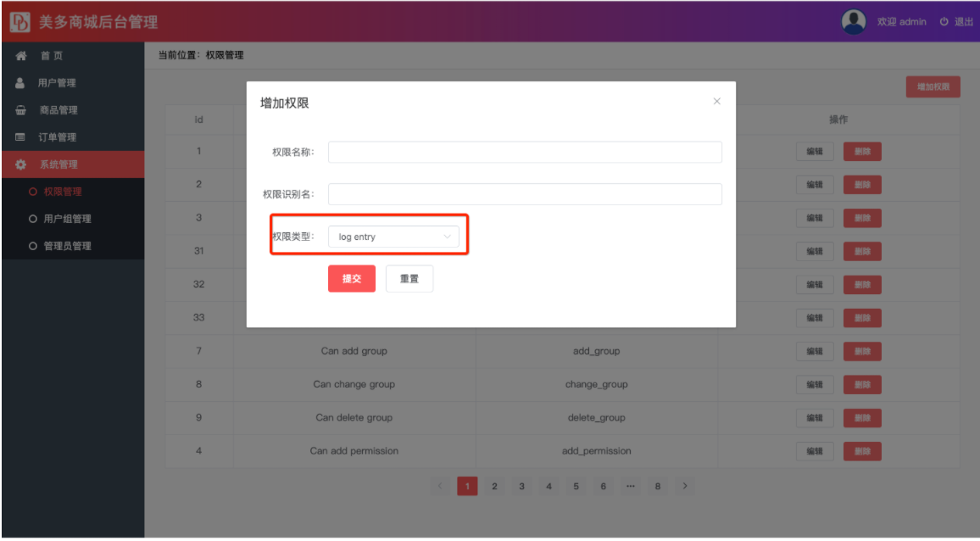Viewport: 980px width, 541px height.
Task: Delete the Can add group row
Action: point(862,352)
